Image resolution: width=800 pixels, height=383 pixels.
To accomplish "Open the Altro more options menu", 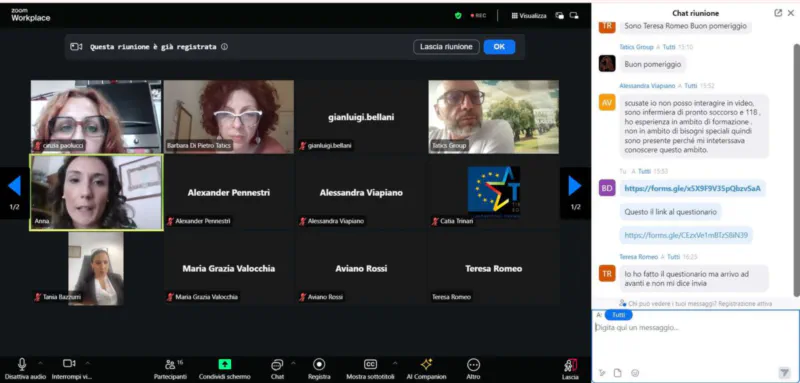I will 473,369.
